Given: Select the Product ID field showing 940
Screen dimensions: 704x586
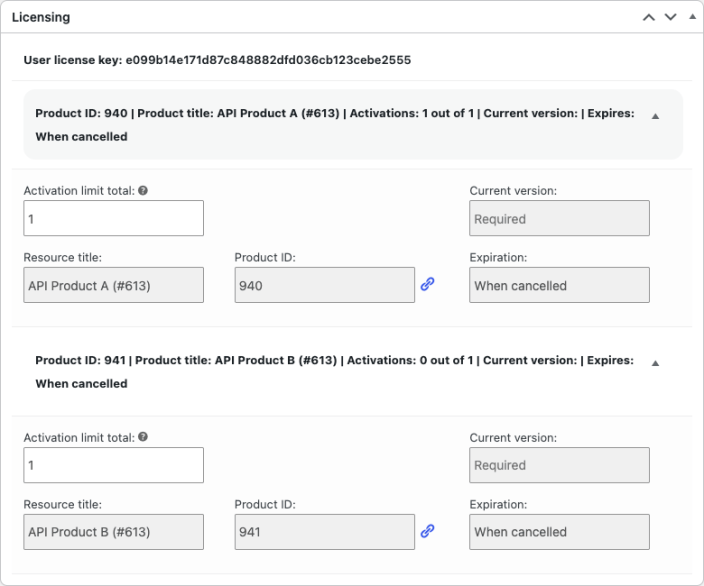Looking at the screenshot, I should pos(325,285).
